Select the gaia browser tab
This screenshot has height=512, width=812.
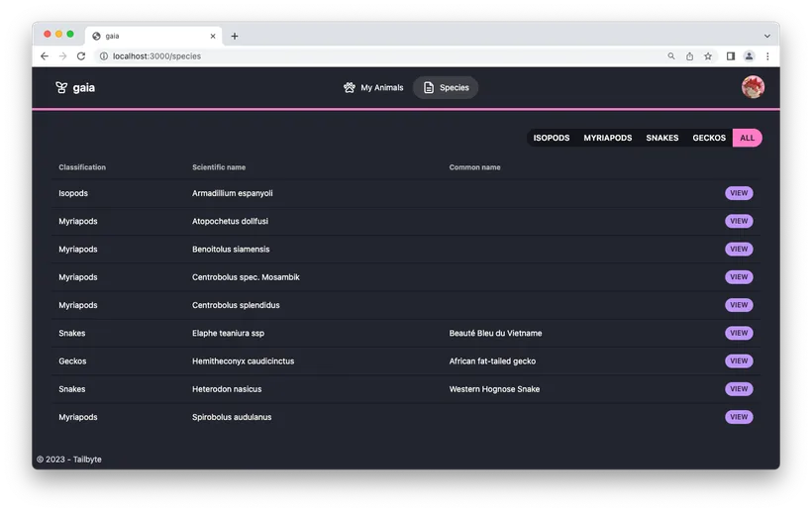(x=153, y=36)
